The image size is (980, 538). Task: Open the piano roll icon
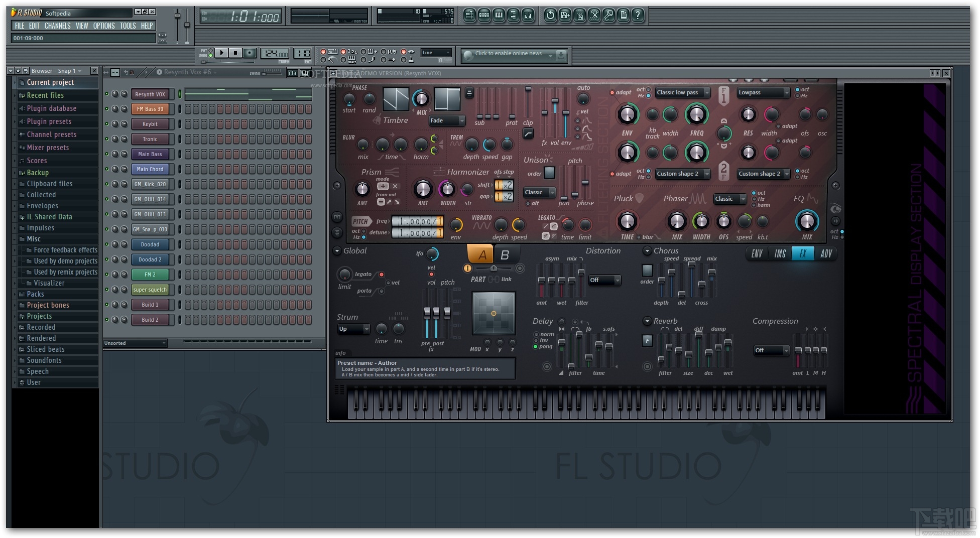[499, 16]
